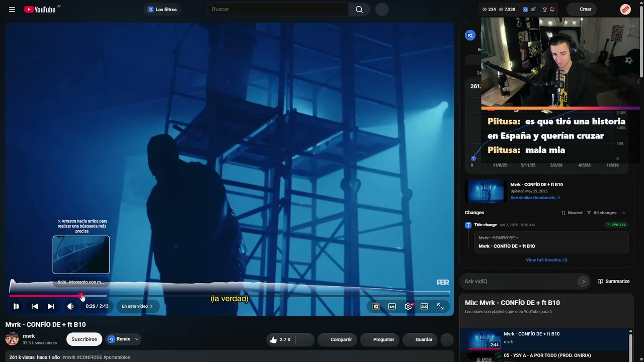
Task: Click the vidIQ panel logo icon
Action: coord(470,35)
